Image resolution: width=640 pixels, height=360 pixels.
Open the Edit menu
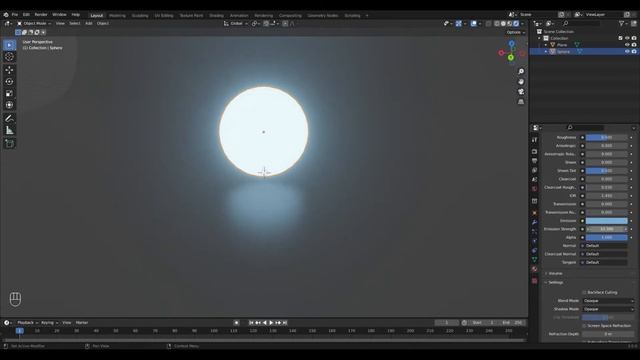coord(26,15)
